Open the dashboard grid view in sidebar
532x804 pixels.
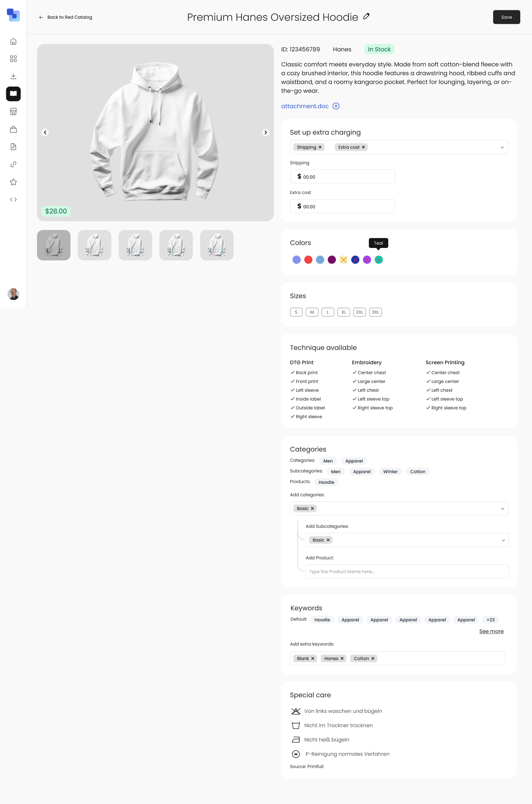(13, 59)
